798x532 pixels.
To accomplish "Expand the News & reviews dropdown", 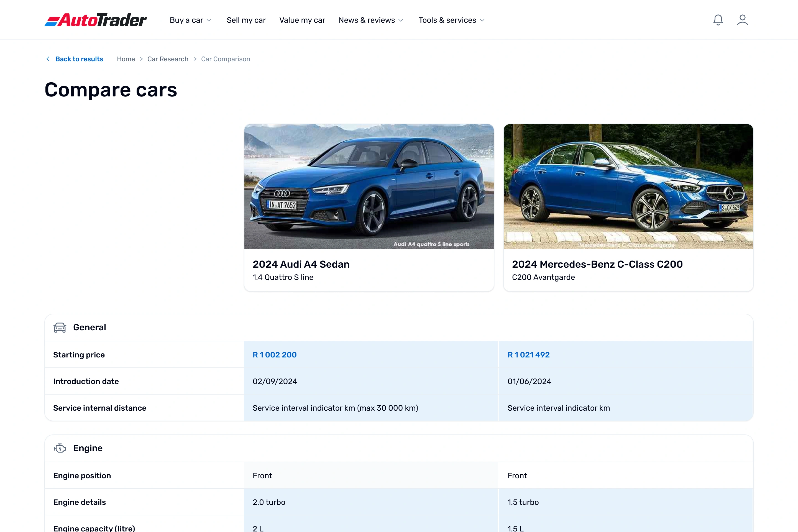I will pyautogui.click(x=371, y=20).
